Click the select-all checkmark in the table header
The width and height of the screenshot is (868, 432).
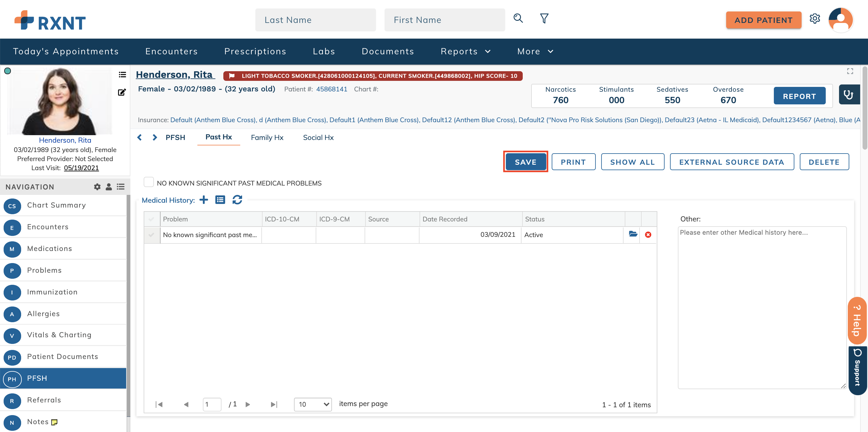pyautogui.click(x=152, y=218)
